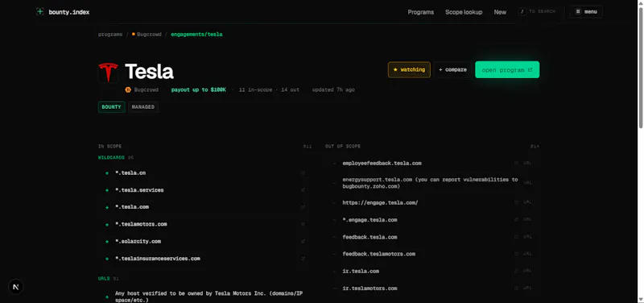Click the star icon in watching button
This screenshot has height=303, width=644.
coord(395,70)
